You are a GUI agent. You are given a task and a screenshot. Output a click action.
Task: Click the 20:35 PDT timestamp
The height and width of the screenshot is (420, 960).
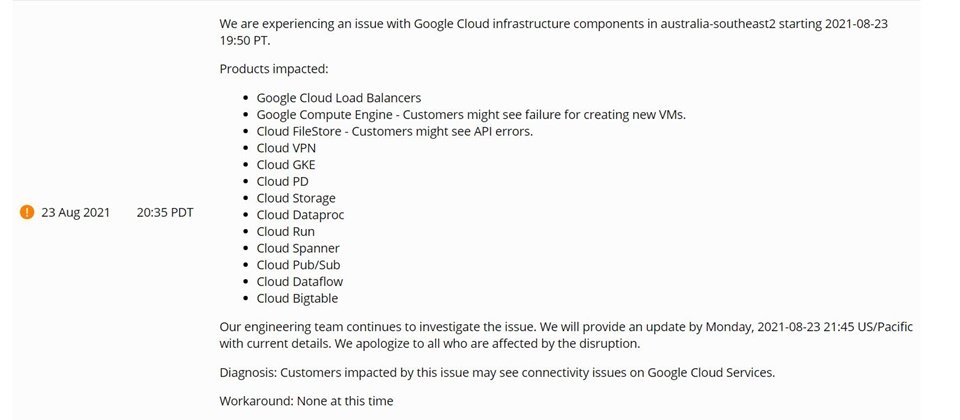(165, 212)
